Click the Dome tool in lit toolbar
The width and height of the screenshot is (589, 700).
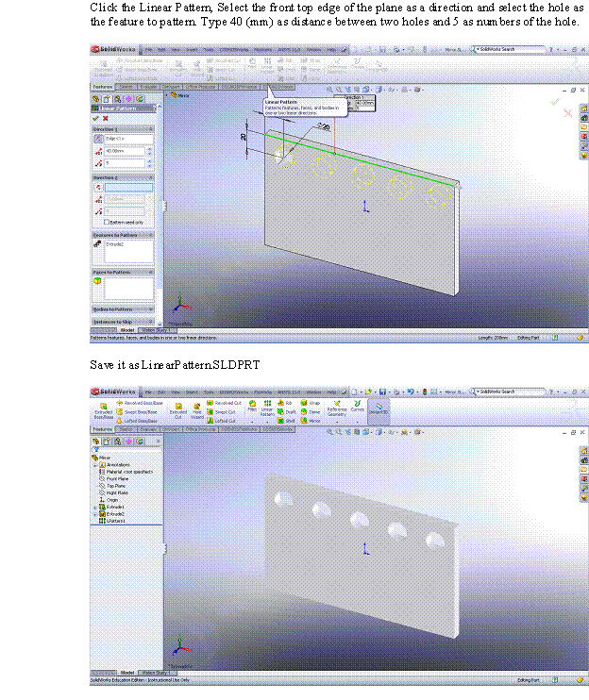click(x=311, y=412)
